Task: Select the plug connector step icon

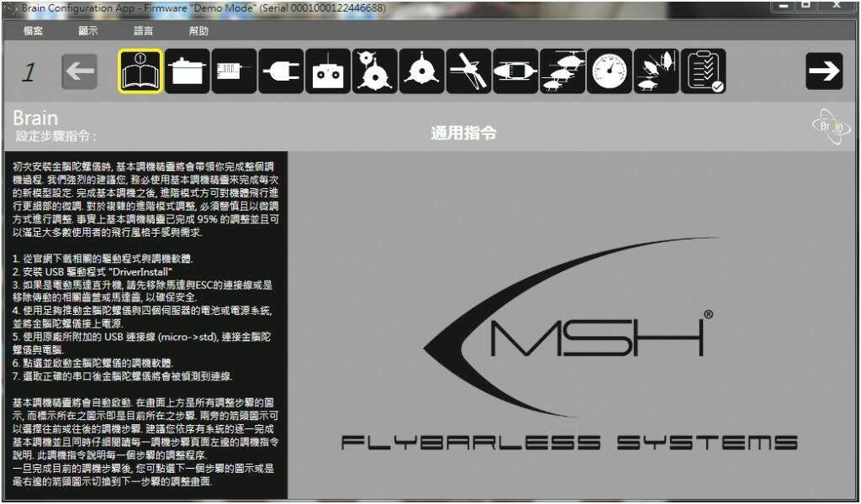Action: 281,71
